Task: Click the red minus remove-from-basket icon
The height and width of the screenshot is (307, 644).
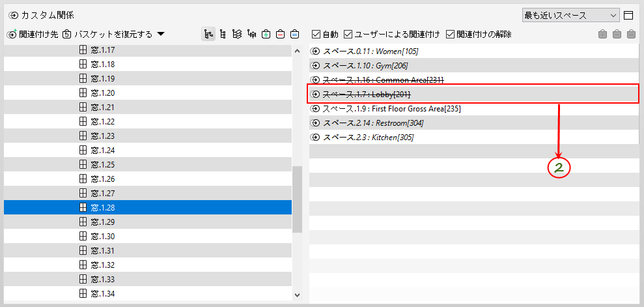Action: coord(280,35)
